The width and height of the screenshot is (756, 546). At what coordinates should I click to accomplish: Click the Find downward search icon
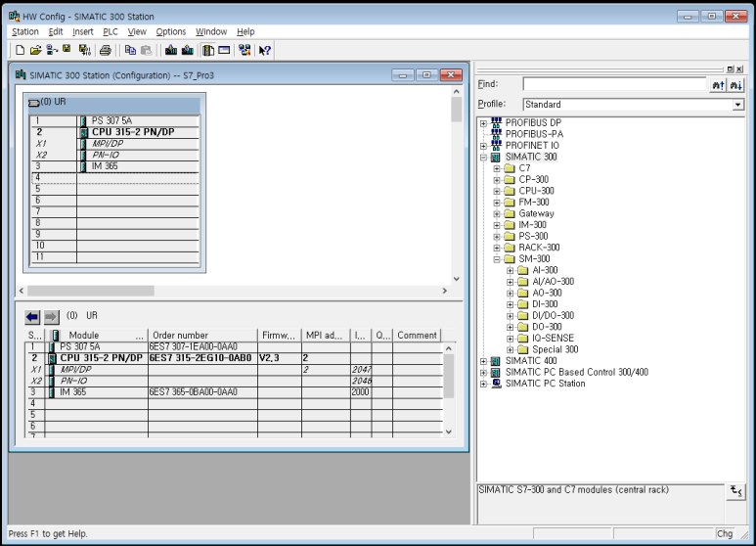pyautogui.click(x=735, y=85)
